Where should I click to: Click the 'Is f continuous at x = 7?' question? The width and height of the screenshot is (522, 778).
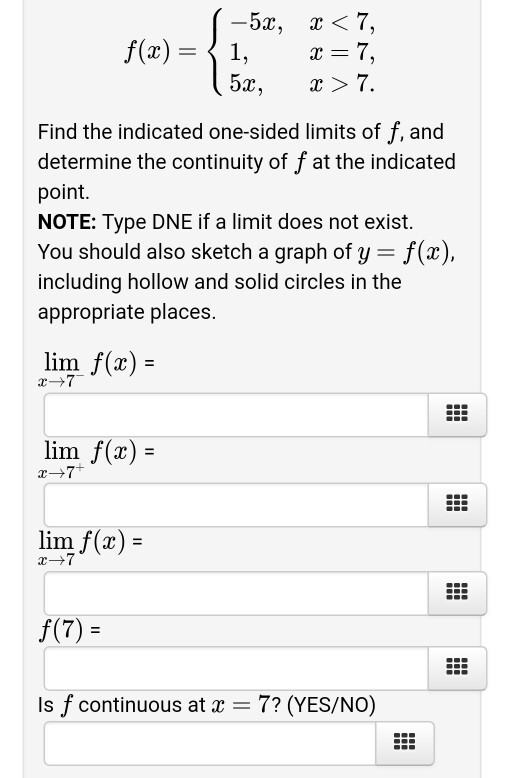(206, 705)
